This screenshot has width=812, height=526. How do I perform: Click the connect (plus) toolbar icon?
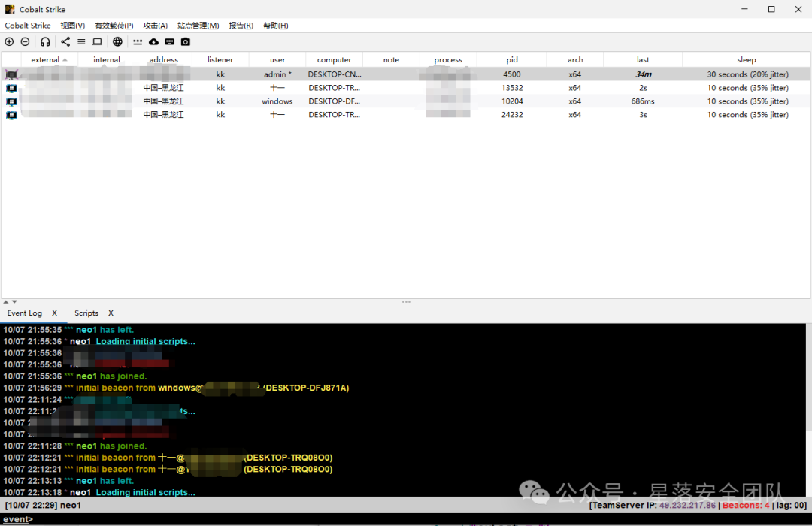9,41
